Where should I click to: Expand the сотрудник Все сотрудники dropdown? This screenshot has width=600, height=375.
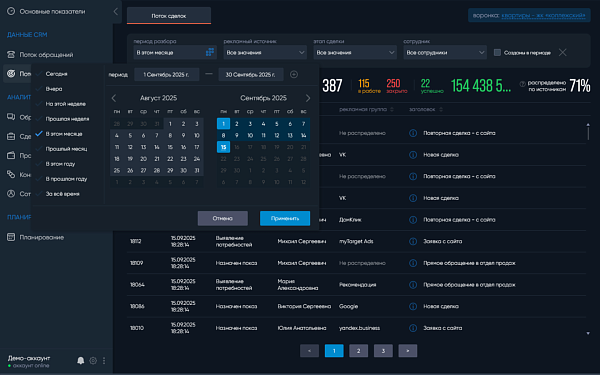445,52
